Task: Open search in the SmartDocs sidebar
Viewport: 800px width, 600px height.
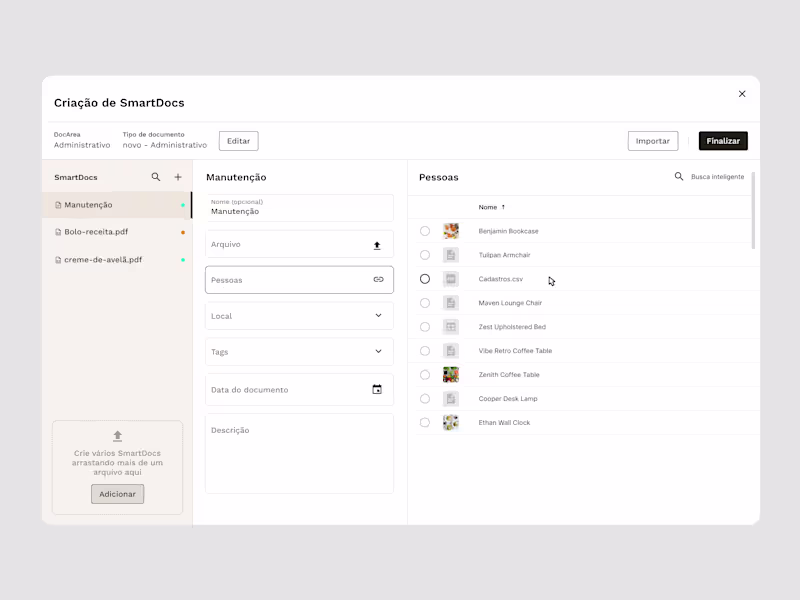Action: click(157, 177)
